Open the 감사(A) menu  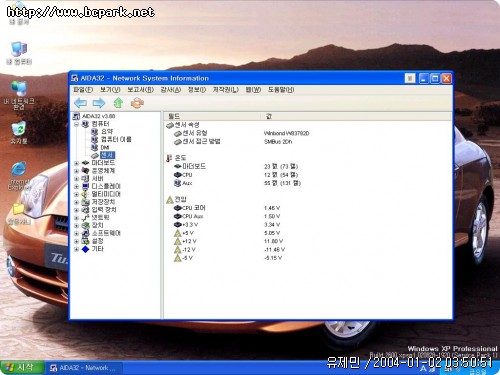(170, 90)
